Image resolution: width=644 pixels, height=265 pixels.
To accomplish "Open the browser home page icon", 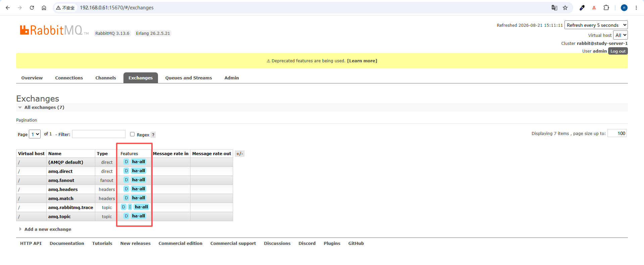I will pyautogui.click(x=44, y=8).
